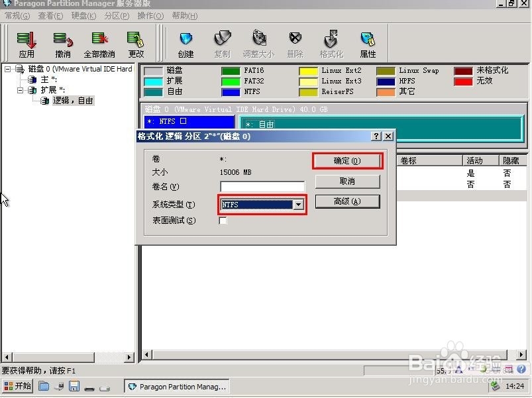Screen dimensions: 532x398
Task: Open the Operations (操作) menu
Action: pyautogui.click(x=150, y=16)
